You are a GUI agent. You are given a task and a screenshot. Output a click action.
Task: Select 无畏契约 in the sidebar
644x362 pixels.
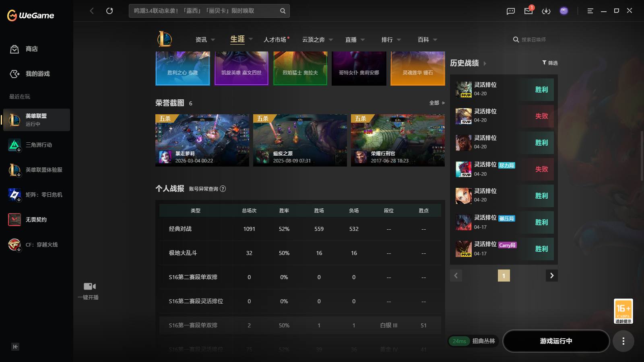pyautogui.click(x=37, y=220)
